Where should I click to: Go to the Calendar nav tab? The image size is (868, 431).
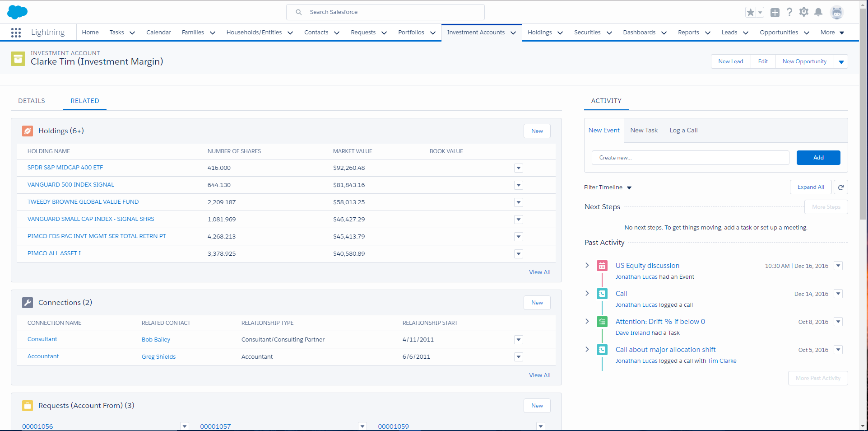point(158,33)
